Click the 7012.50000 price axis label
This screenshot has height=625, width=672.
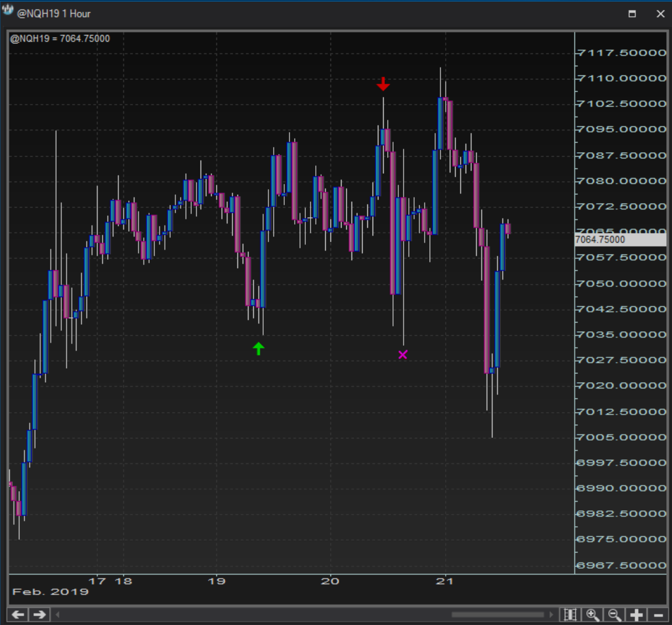pyautogui.click(x=622, y=412)
